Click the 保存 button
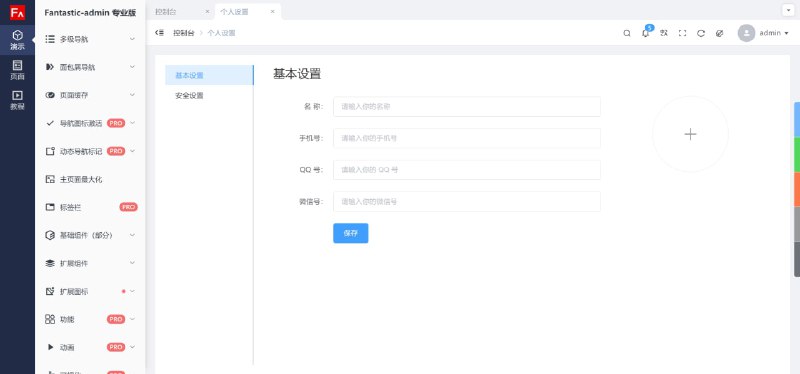The width and height of the screenshot is (800, 374). pos(351,233)
